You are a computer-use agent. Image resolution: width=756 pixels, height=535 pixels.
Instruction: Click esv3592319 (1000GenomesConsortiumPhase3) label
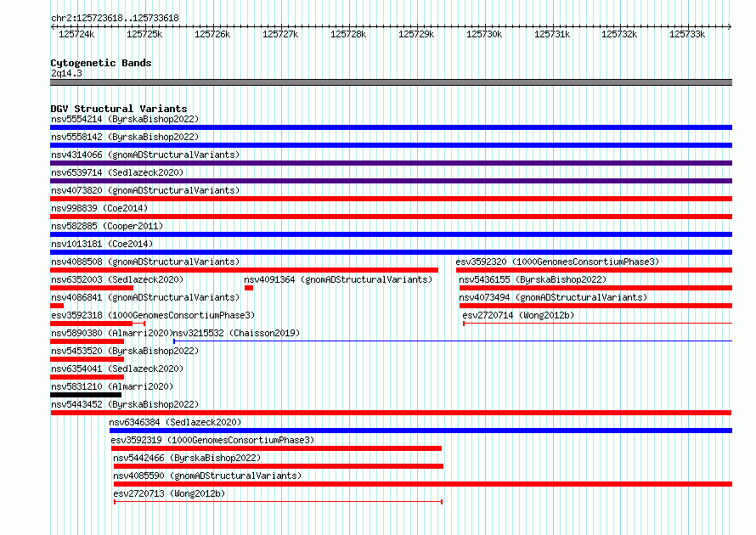click(212, 440)
